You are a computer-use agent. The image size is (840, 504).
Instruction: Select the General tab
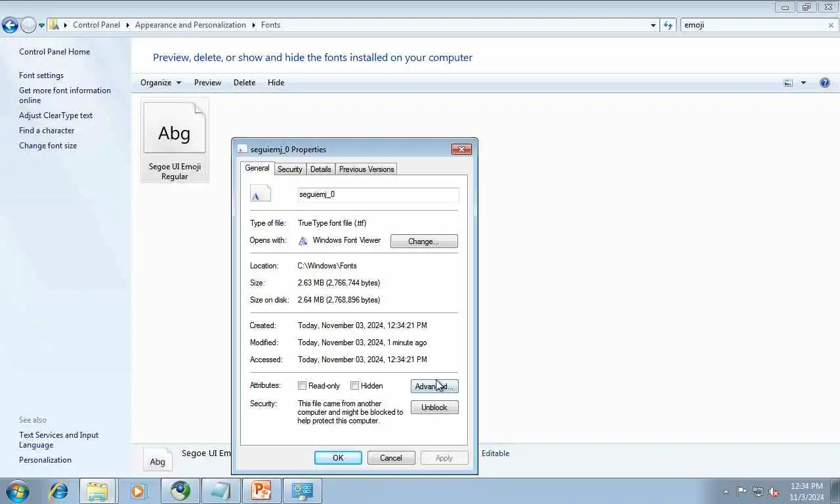pos(257,168)
